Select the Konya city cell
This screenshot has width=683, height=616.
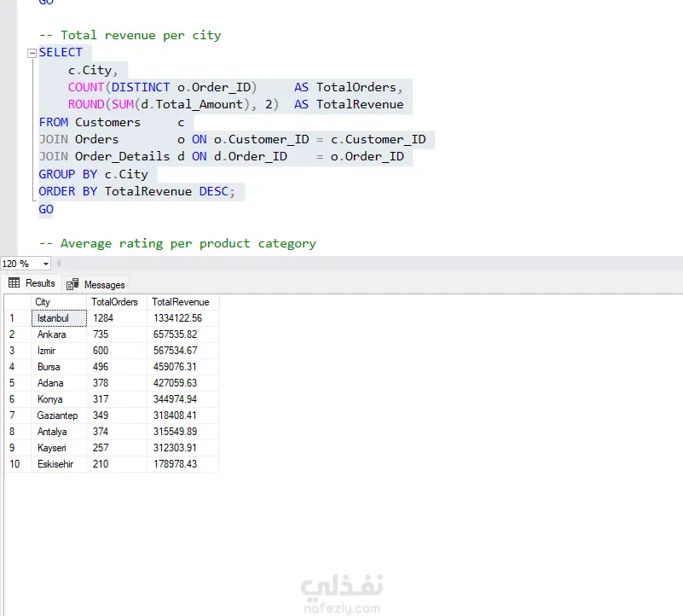click(59, 399)
